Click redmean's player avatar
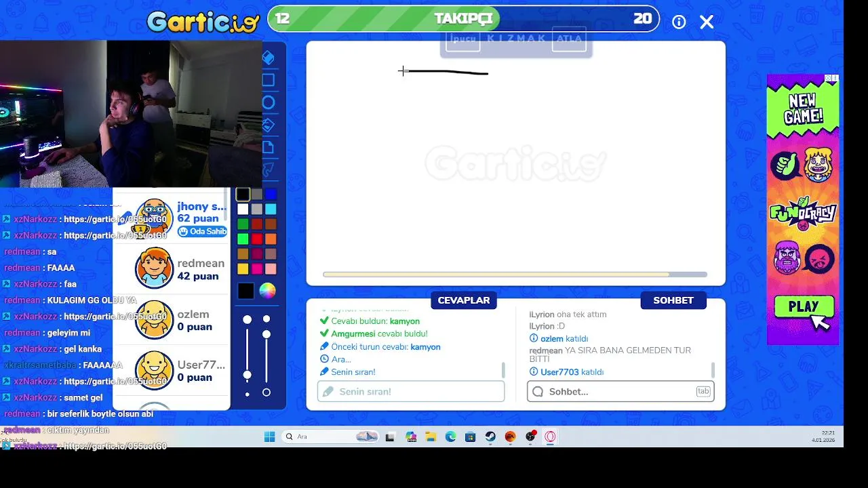This screenshot has width=868, height=488. (x=154, y=268)
